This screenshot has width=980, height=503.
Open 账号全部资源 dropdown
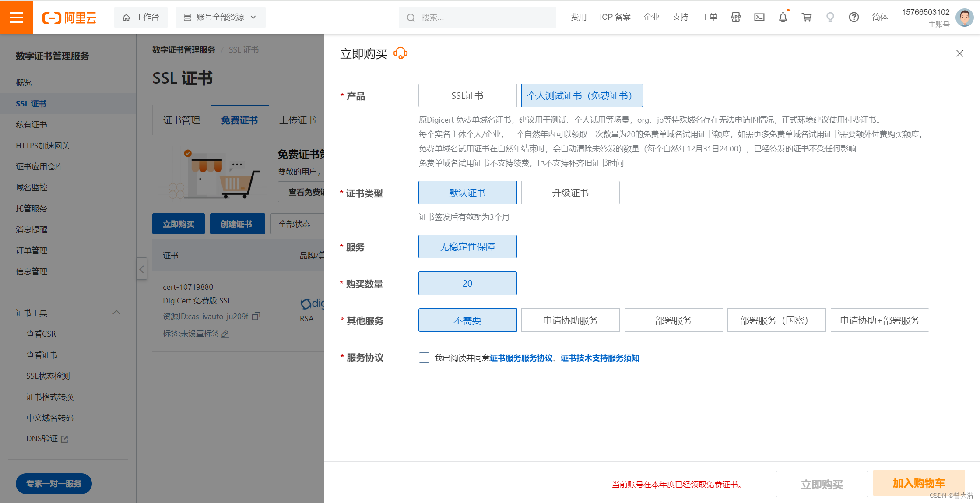[220, 17]
